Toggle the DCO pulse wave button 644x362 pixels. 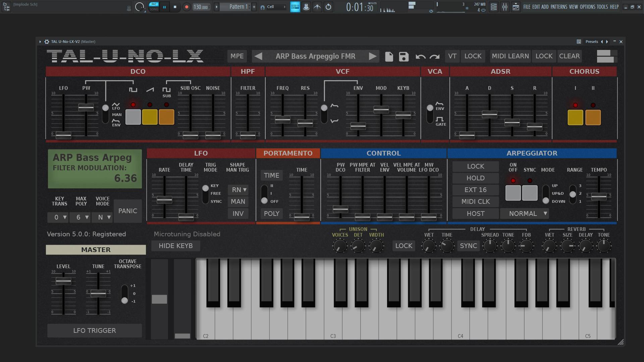(x=133, y=117)
